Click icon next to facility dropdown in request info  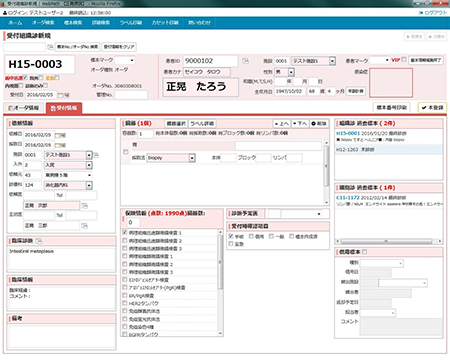96,155
